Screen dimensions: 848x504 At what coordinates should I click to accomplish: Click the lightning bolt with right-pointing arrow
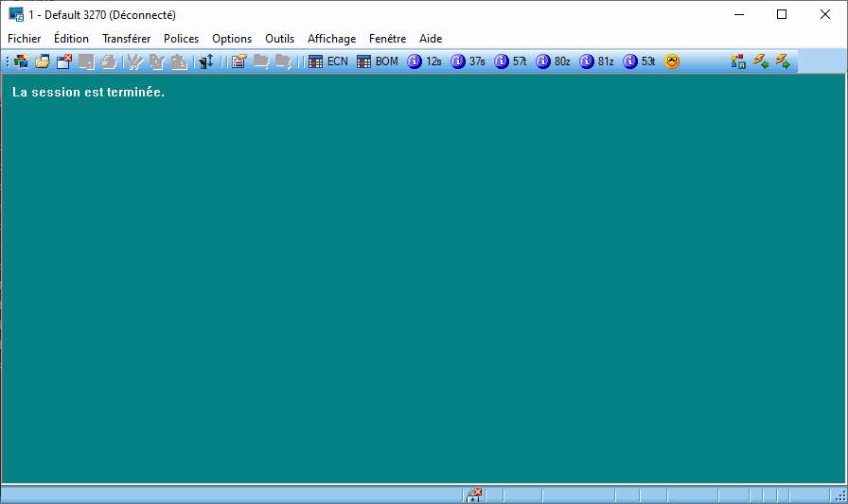783,61
